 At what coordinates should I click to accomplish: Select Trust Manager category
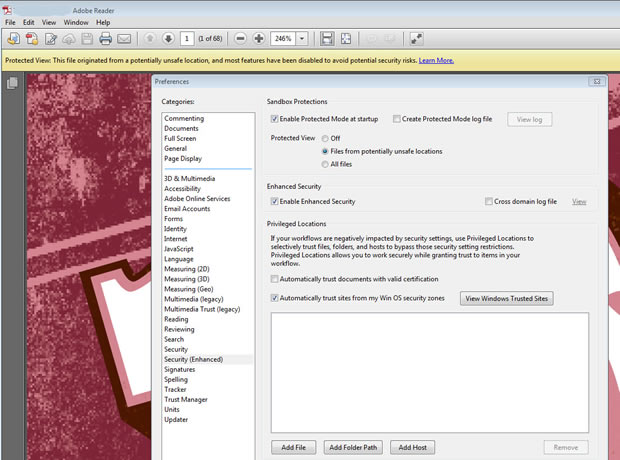pos(185,400)
